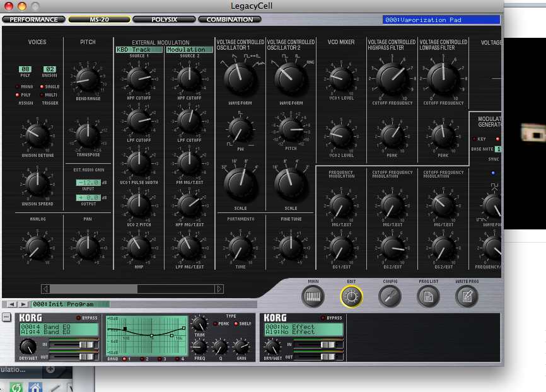Select EQ BAND 1
Viewport: 546px width, 392px height.
coord(124,359)
